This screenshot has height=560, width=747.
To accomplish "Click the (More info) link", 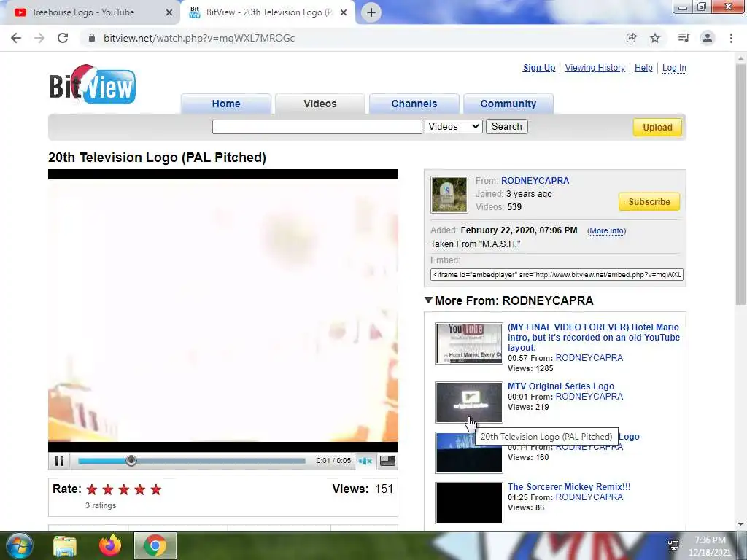I will pyautogui.click(x=606, y=230).
